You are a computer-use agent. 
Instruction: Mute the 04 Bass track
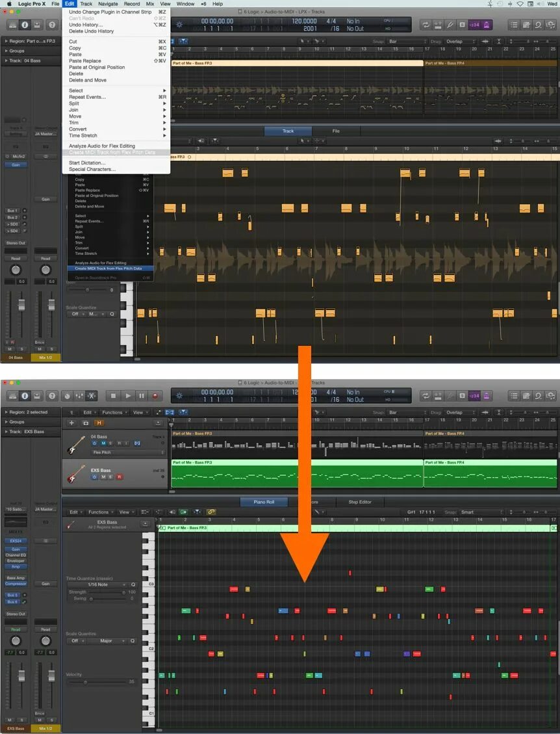103,443
